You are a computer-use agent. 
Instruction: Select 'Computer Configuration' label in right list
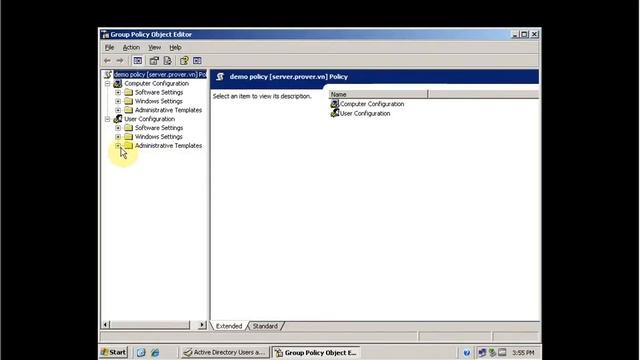pos(372,104)
